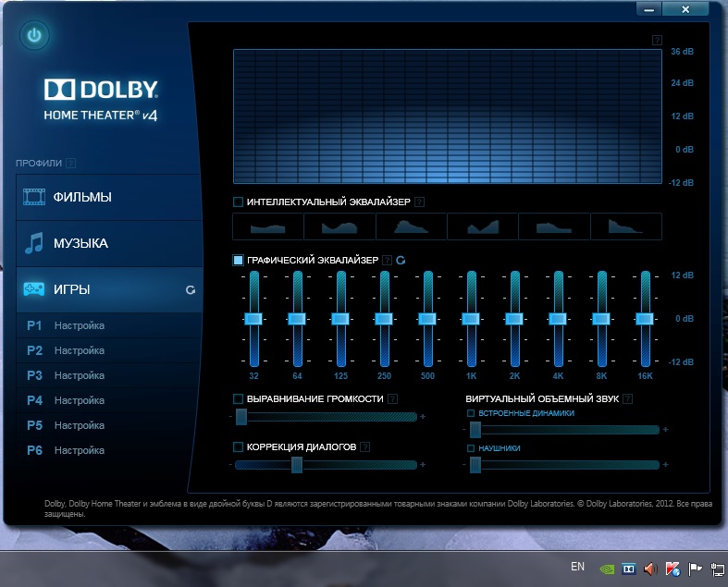Click the 1K equalizer slider handle
Image resolution: width=728 pixels, height=587 pixels.
tap(471, 319)
